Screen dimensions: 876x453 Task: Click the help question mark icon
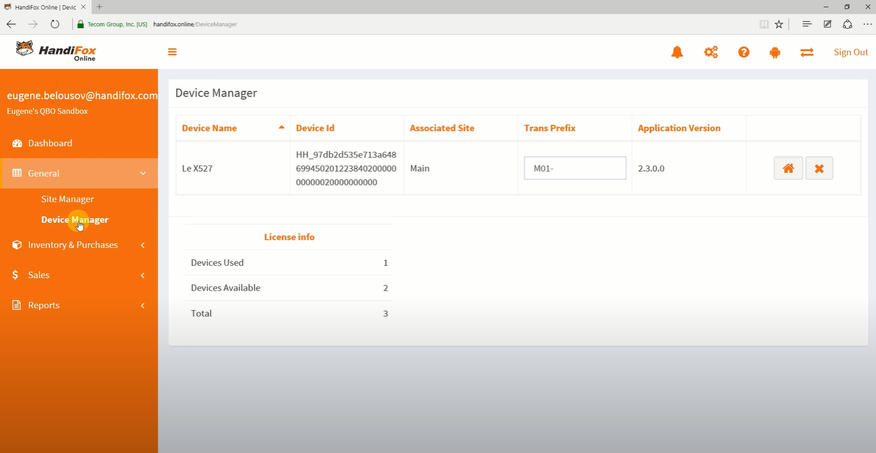point(743,52)
